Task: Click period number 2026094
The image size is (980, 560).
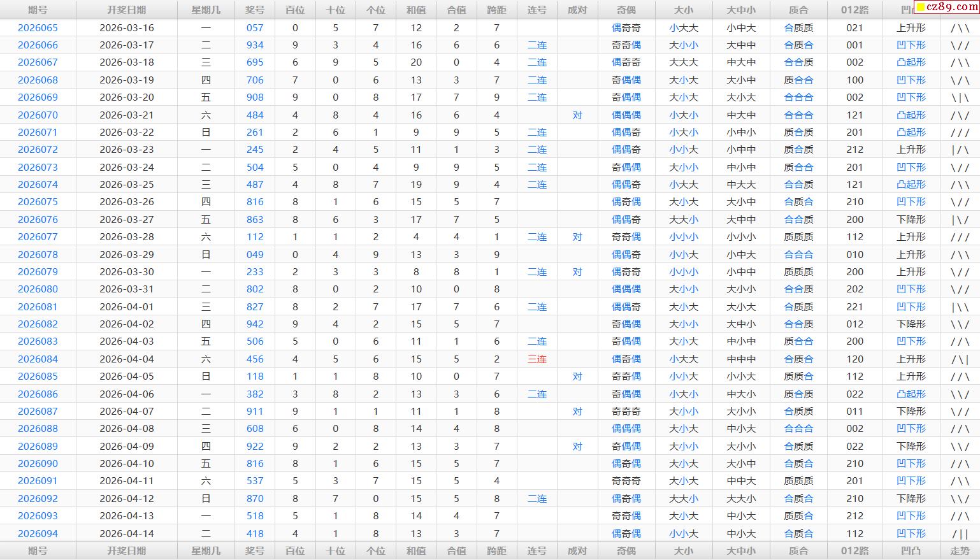Action: coord(38,534)
